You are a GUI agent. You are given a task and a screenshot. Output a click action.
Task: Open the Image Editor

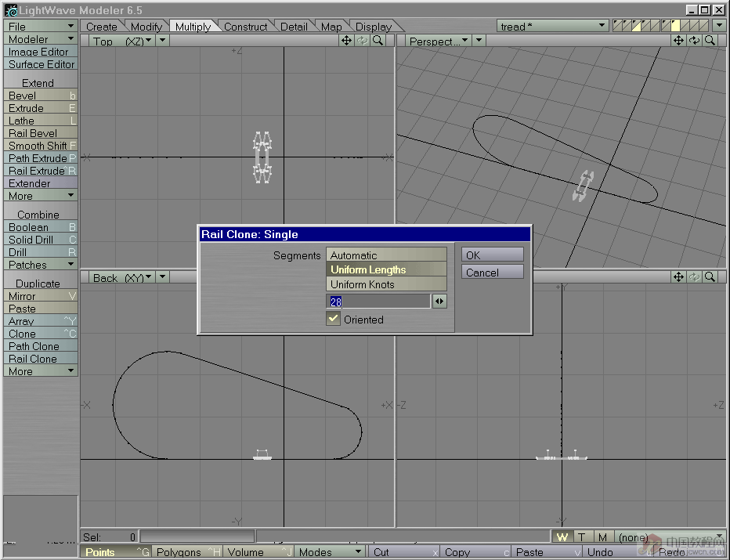point(41,52)
